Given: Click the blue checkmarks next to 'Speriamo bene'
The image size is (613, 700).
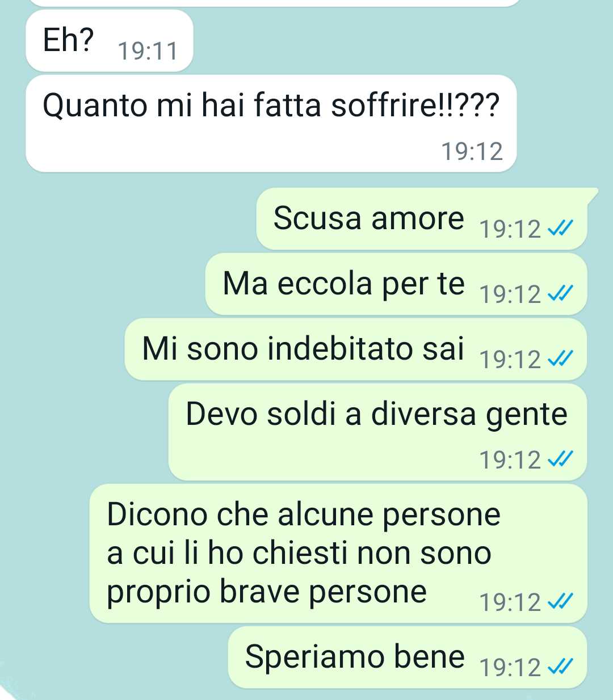Looking at the screenshot, I should point(560,668).
